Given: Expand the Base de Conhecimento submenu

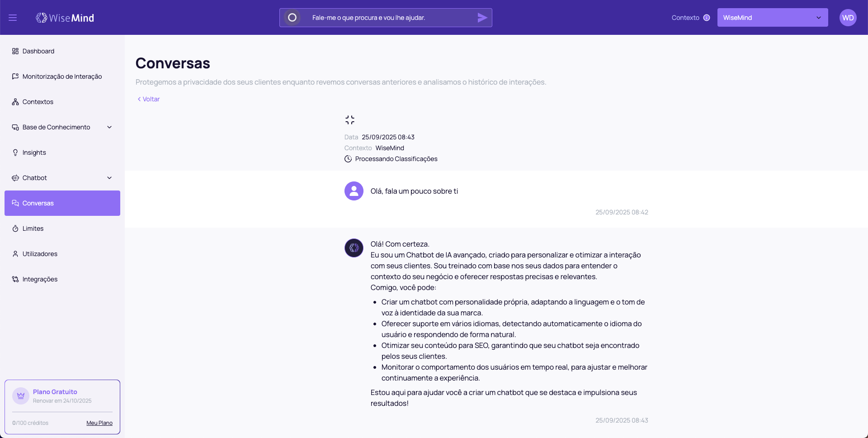Looking at the screenshot, I should 109,127.
